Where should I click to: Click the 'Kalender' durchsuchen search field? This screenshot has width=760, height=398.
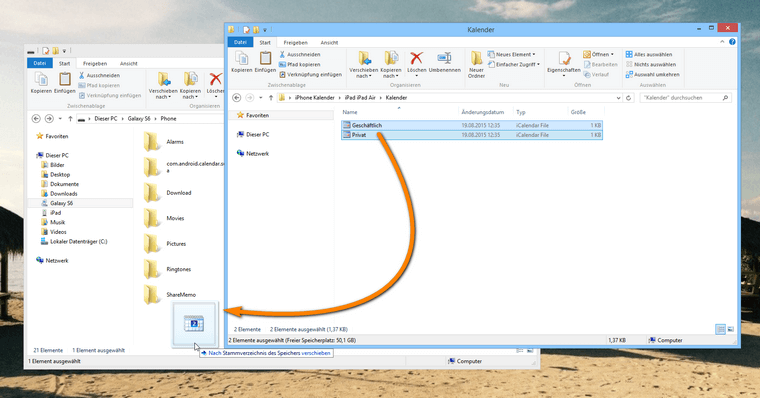click(685, 97)
